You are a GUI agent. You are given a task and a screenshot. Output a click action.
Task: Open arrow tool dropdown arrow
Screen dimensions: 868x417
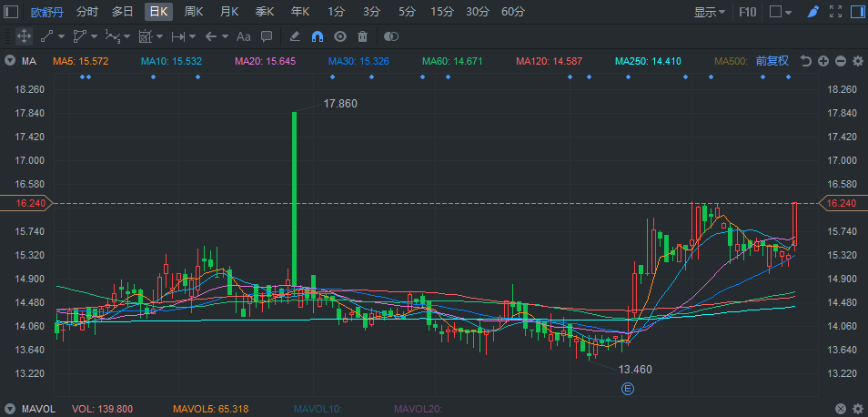[x=226, y=36]
